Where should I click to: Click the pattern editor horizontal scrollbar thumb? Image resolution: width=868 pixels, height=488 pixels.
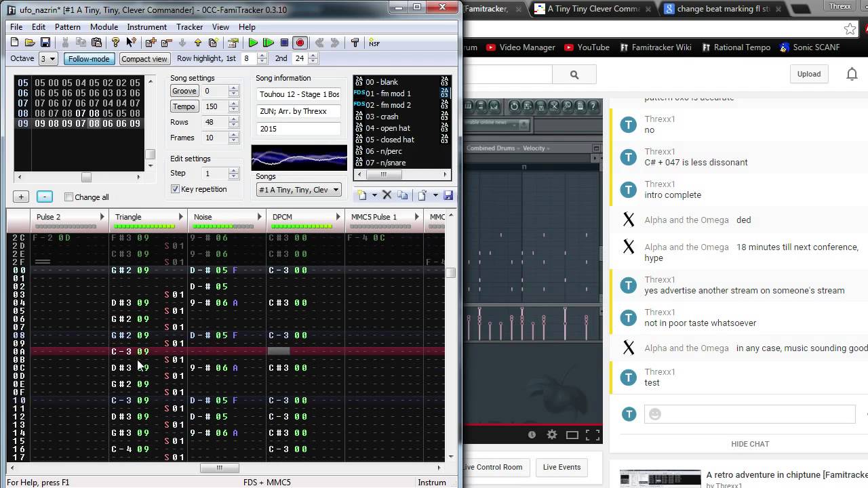coord(219,468)
